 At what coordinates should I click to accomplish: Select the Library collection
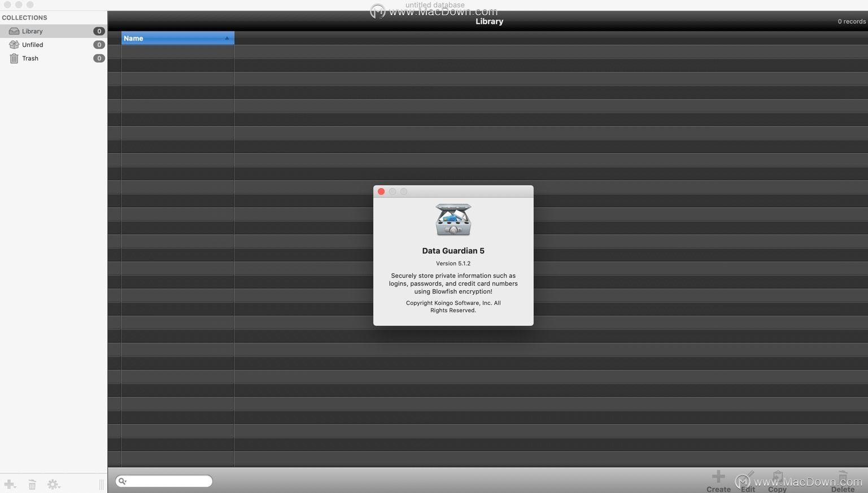click(x=53, y=31)
